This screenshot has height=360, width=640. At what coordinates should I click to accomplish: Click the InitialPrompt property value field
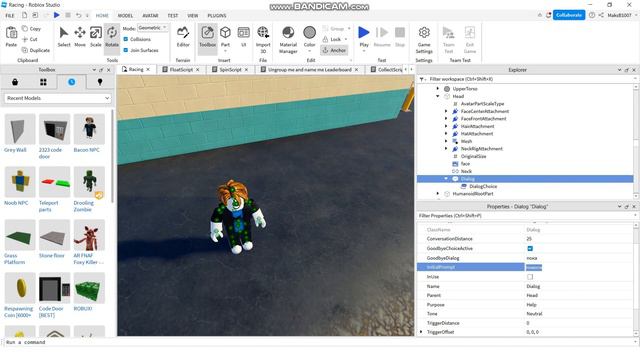point(578,267)
